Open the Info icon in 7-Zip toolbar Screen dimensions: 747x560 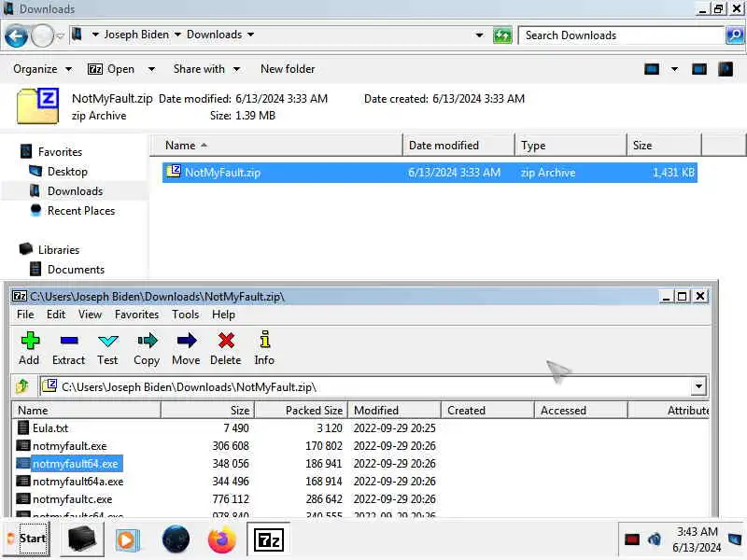(x=264, y=348)
